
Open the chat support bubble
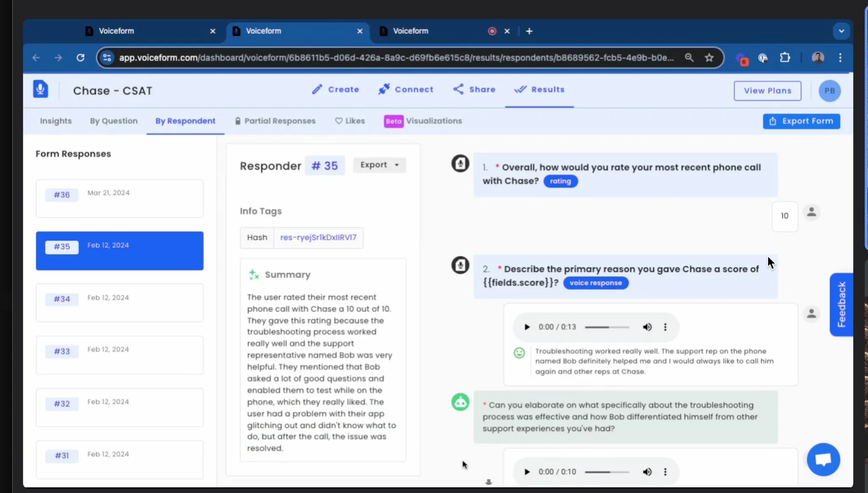coord(823,460)
